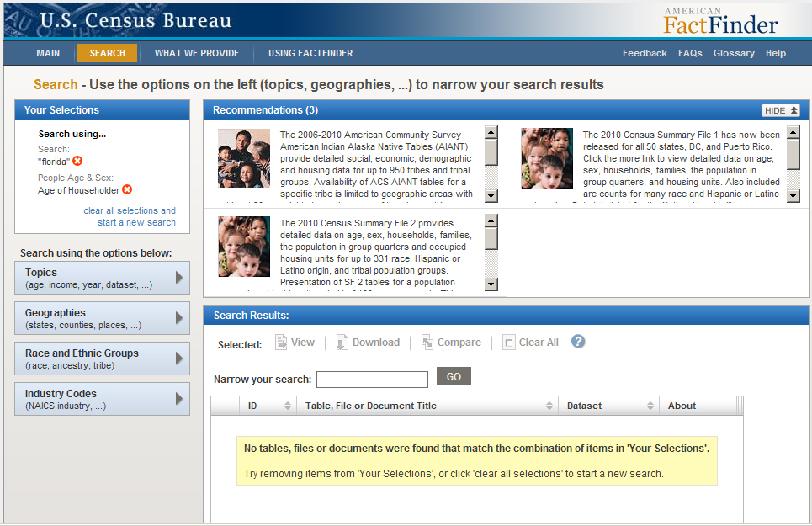The height and width of the screenshot is (526, 812).
Task: Open the Glossary link
Action: (734, 53)
